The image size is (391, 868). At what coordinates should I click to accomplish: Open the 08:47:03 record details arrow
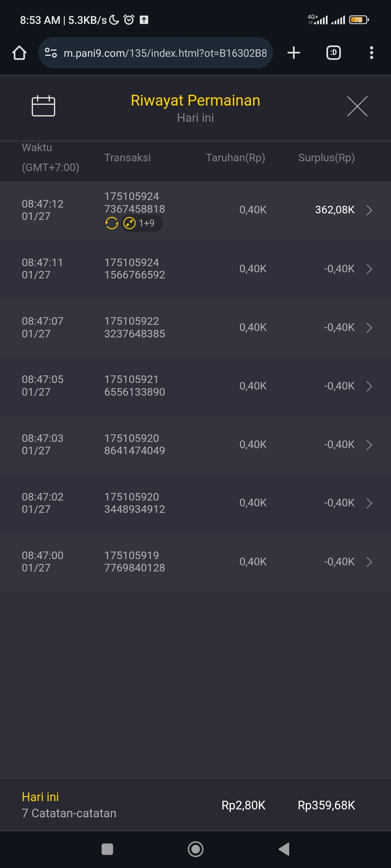pos(369,445)
